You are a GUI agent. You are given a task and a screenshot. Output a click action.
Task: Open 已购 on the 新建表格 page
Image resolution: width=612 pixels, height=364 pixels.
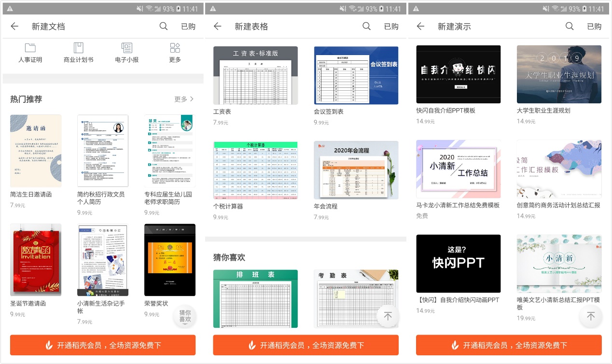[391, 27]
